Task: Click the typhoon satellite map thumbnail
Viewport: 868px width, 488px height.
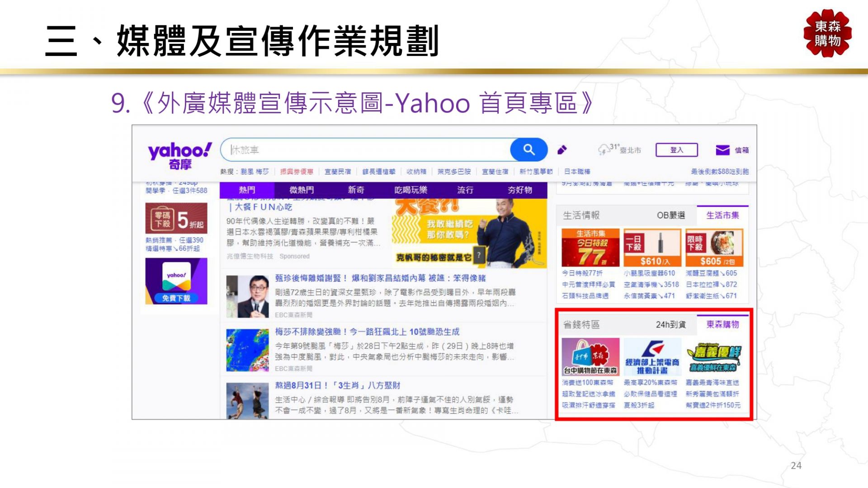Action: pyautogui.click(x=247, y=350)
